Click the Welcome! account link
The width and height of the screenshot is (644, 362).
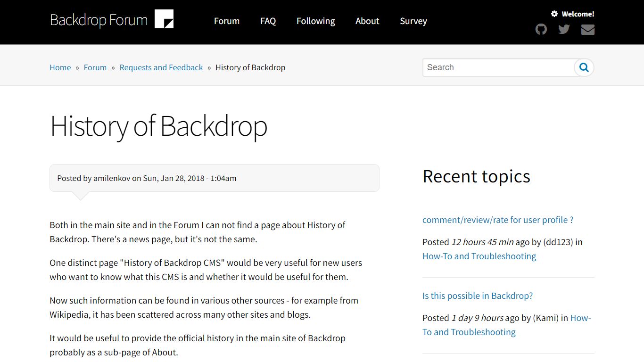[x=578, y=14]
